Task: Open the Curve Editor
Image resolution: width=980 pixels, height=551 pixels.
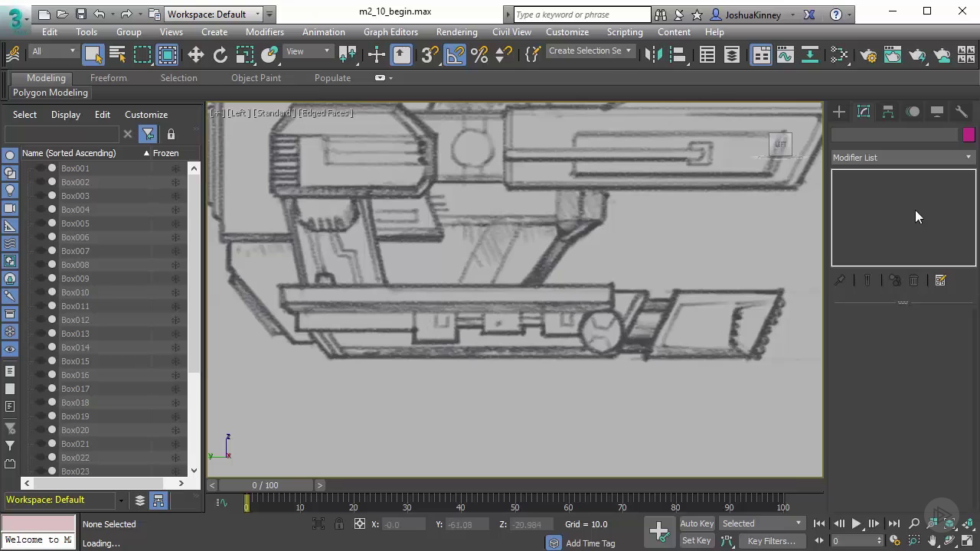Action: [785, 54]
